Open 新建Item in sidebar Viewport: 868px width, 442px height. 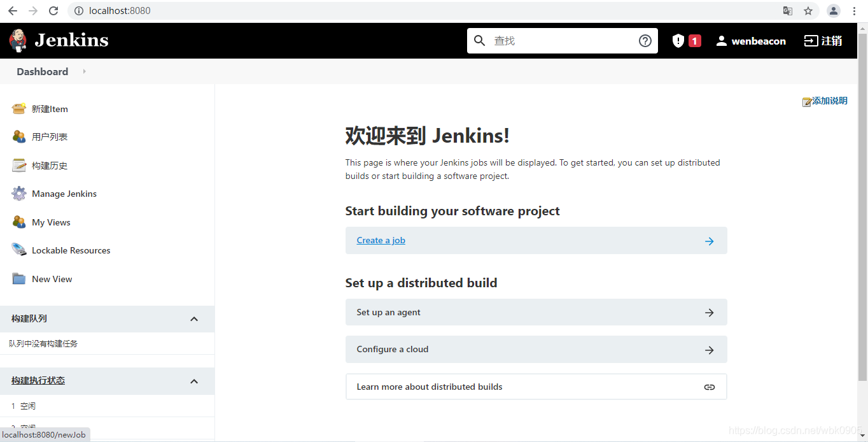(x=50, y=109)
